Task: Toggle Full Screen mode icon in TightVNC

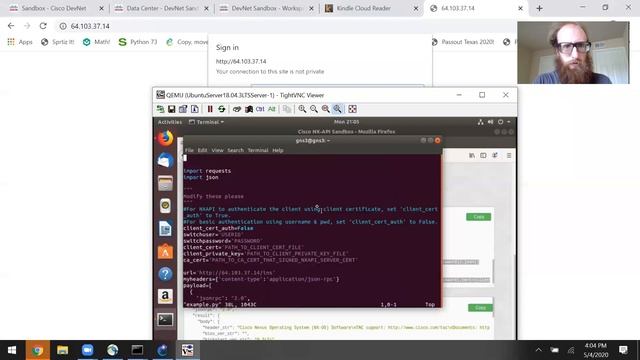Action: coord(353,109)
